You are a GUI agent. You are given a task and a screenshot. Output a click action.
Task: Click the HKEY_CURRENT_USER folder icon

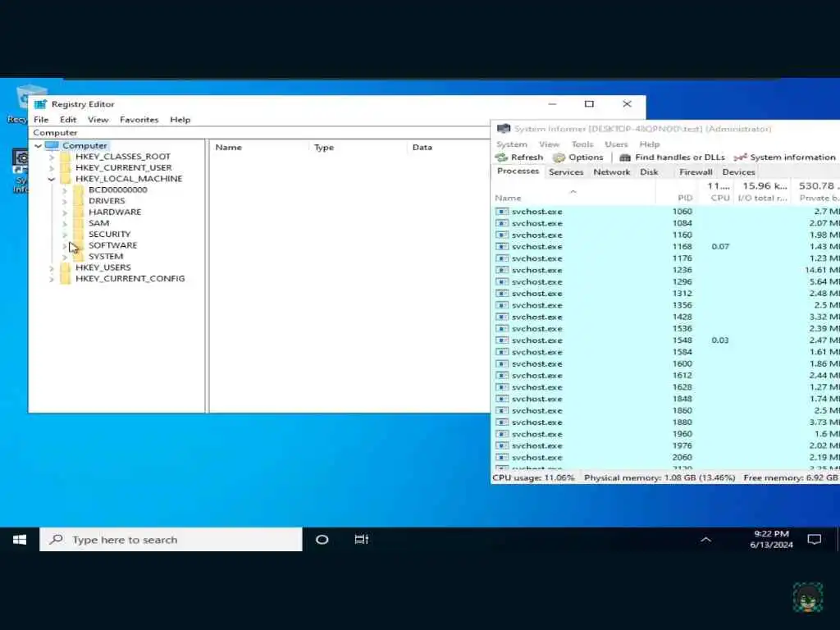pyautogui.click(x=66, y=167)
